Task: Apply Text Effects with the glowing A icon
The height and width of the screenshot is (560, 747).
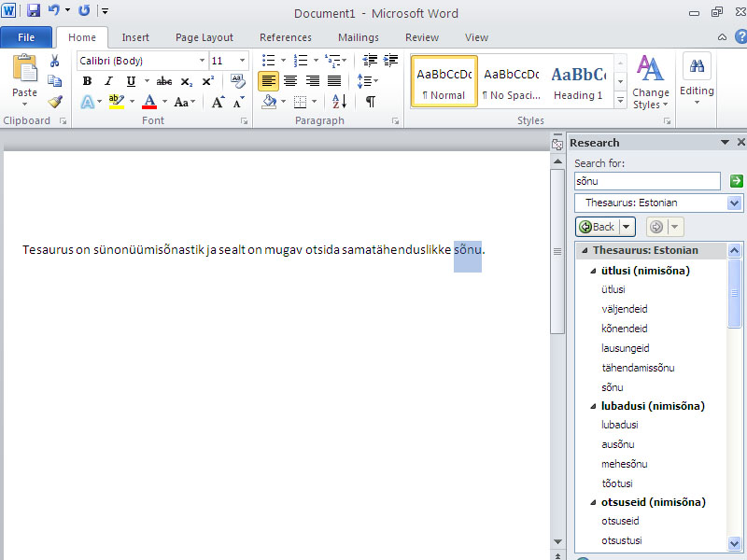Action: pos(88,102)
